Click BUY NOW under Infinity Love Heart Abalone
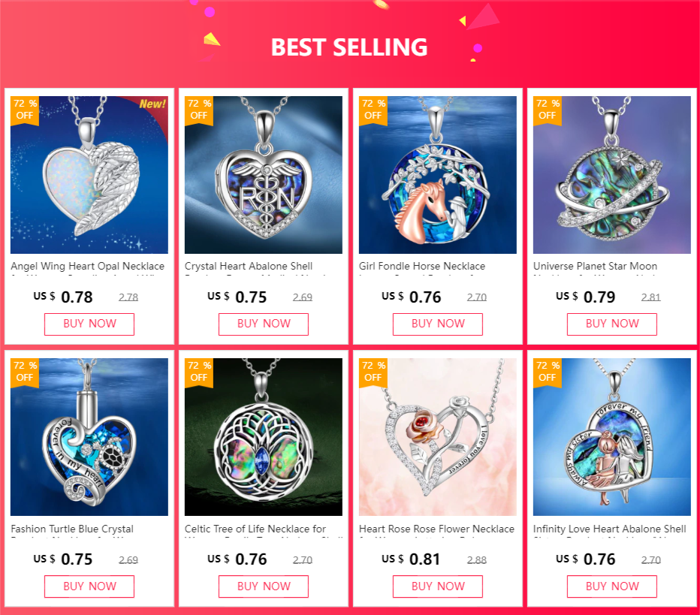700x615 pixels. coord(611,586)
